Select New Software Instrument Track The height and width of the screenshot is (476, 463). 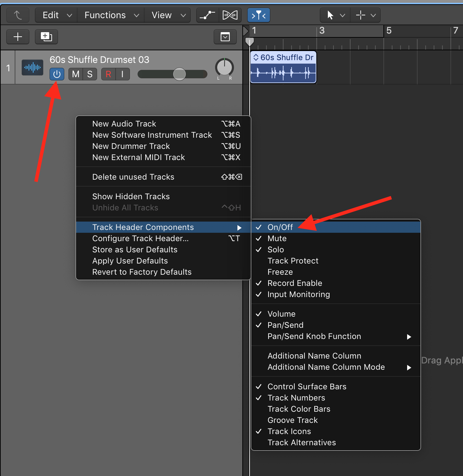point(152,135)
